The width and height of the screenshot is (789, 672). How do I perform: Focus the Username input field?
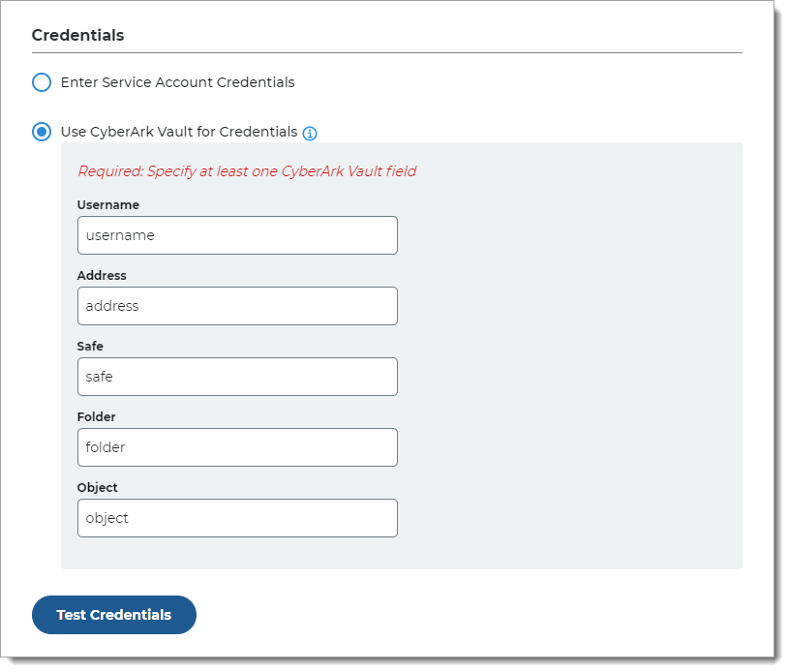(x=237, y=235)
